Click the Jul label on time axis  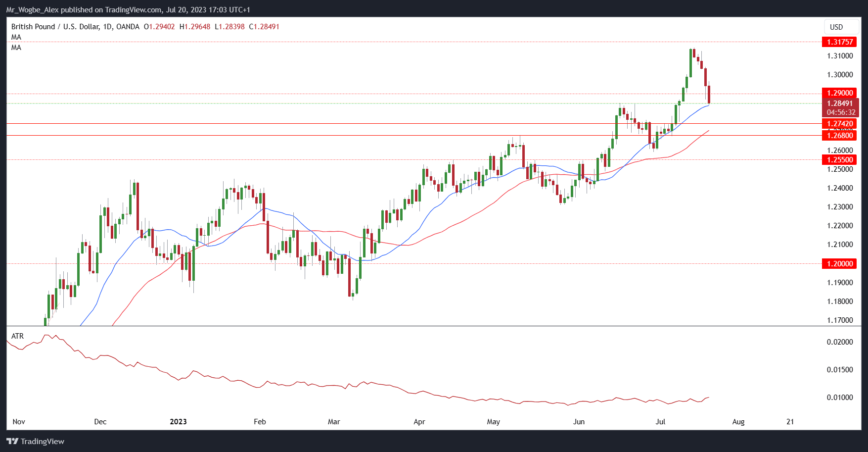(x=660, y=422)
